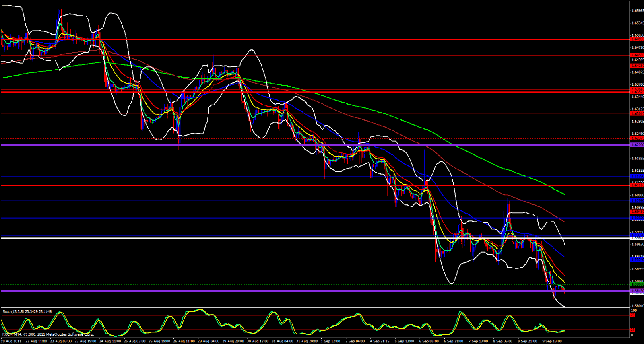Click the stochastic 25 level marker
This screenshot has height=344, width=644.
(632, 330)
